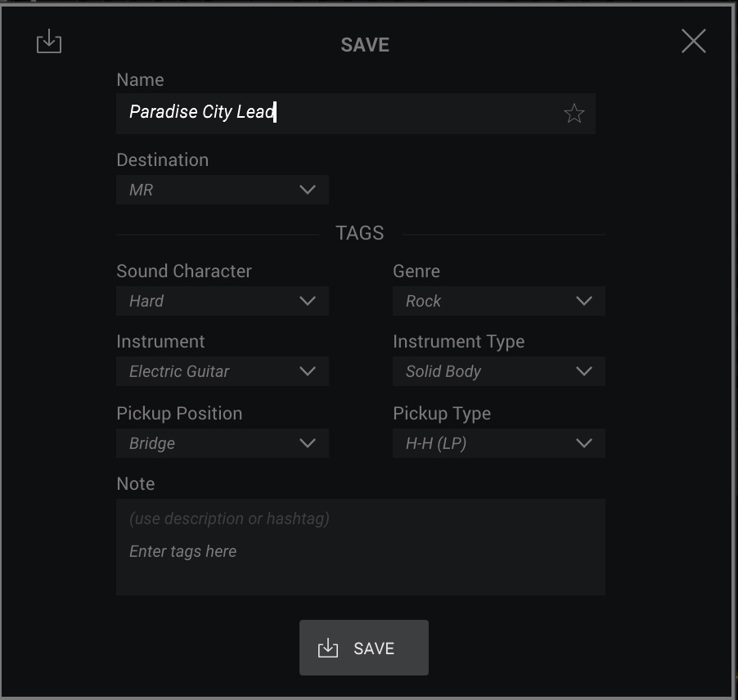The image size is (738, 700).
Task: Click the chevron beside H-H (LP)
Action: pos(584,442)
